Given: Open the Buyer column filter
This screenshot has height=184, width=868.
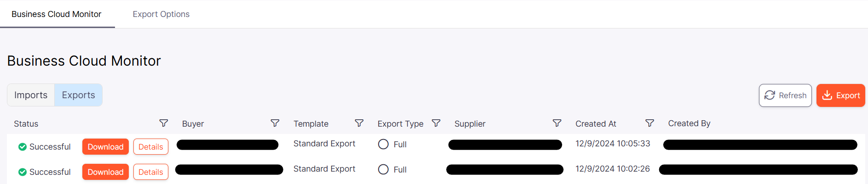Looking at the screenshot, I should pos(275,123).
